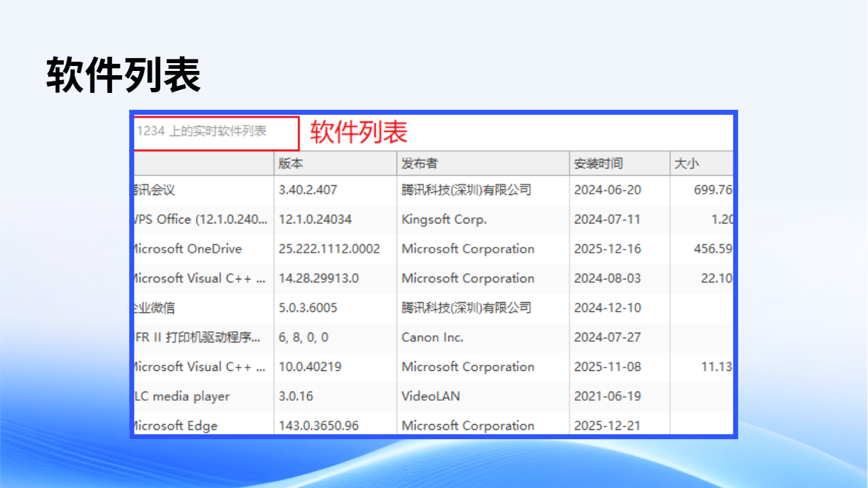Click install date 2021-06-19

(x=607, y=396)
